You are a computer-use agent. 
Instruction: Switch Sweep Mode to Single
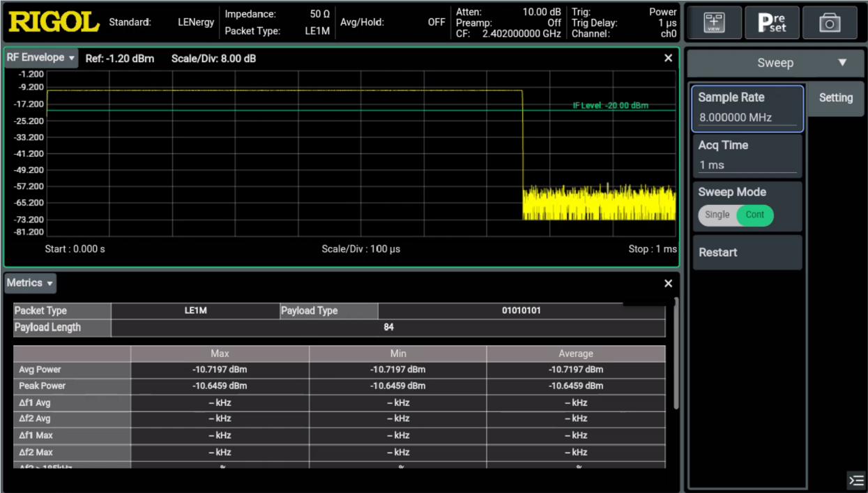tap(717, 215)
